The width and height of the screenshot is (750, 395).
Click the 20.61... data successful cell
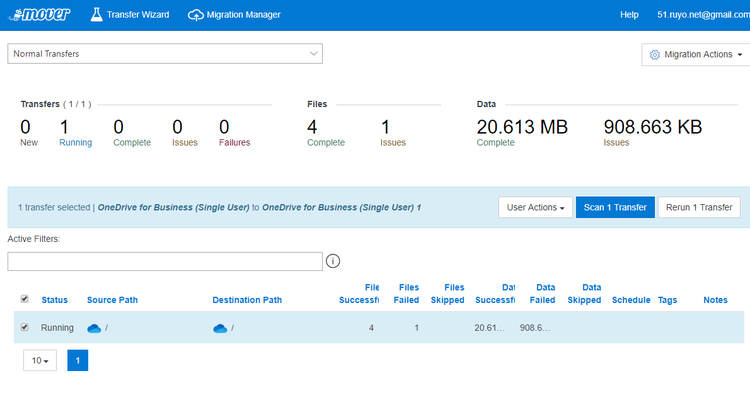coord(489,328)
